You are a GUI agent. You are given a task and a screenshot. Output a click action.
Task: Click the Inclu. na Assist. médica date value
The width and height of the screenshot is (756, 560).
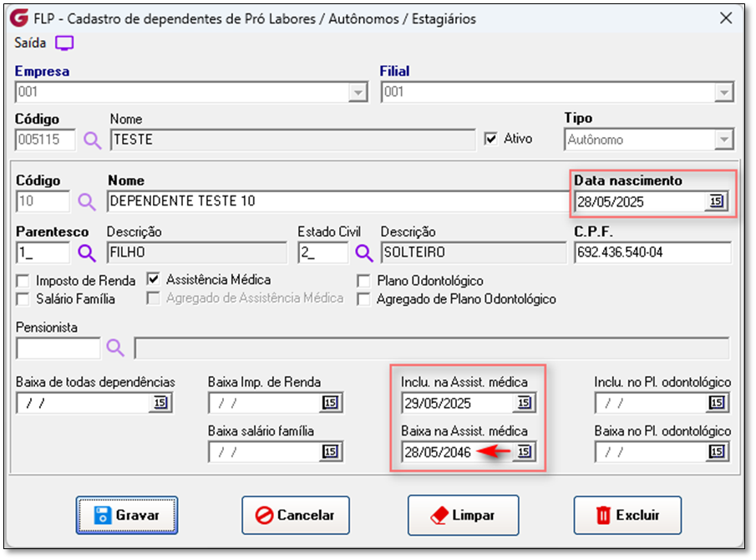(x=439, y=403)
